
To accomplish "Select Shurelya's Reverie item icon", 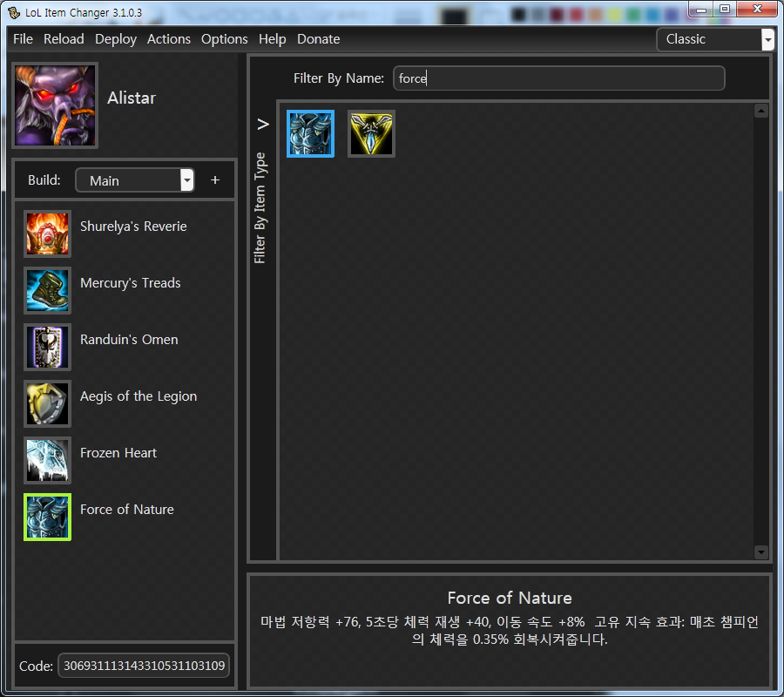I will (x=48, y=234).
